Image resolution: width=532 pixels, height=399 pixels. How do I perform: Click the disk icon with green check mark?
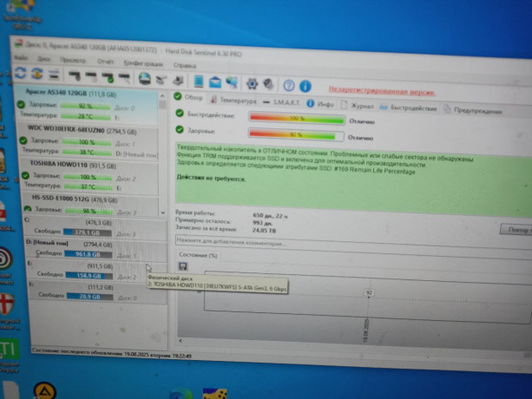click(x=108, y=77)
